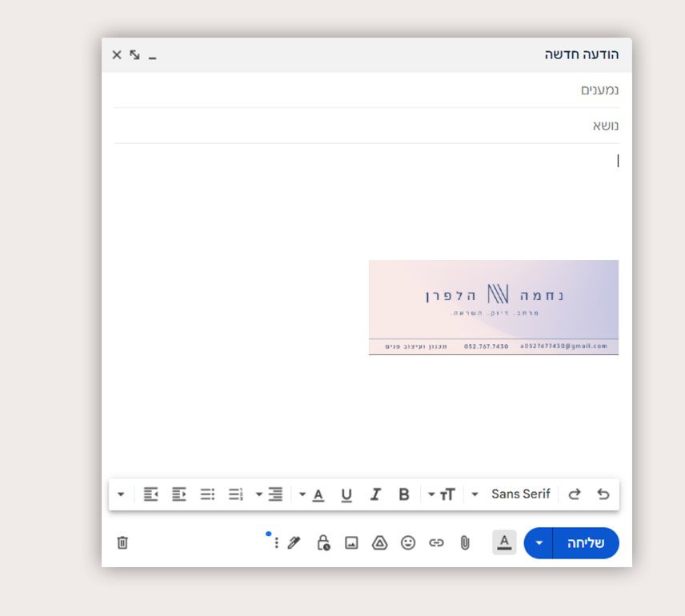Insert a file from Google Drive
685x616 pixels.
coord(379,543)
